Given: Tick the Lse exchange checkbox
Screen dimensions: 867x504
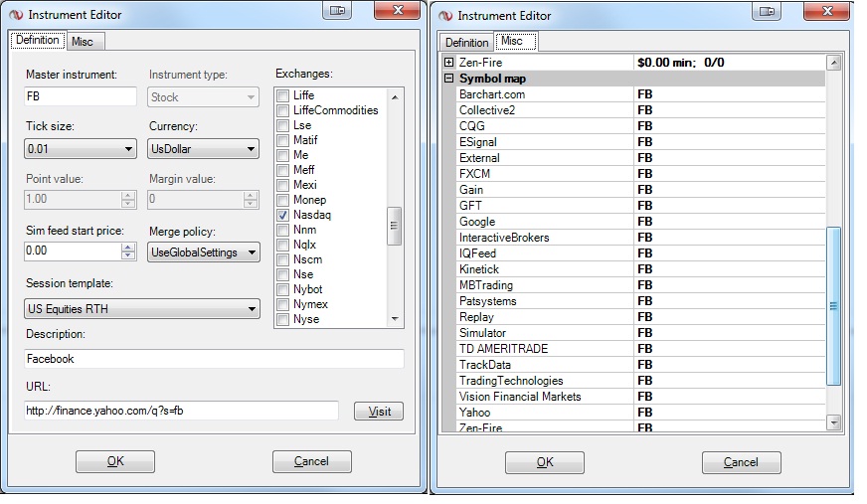Looking at the screenshot, I should coord(283,125).
